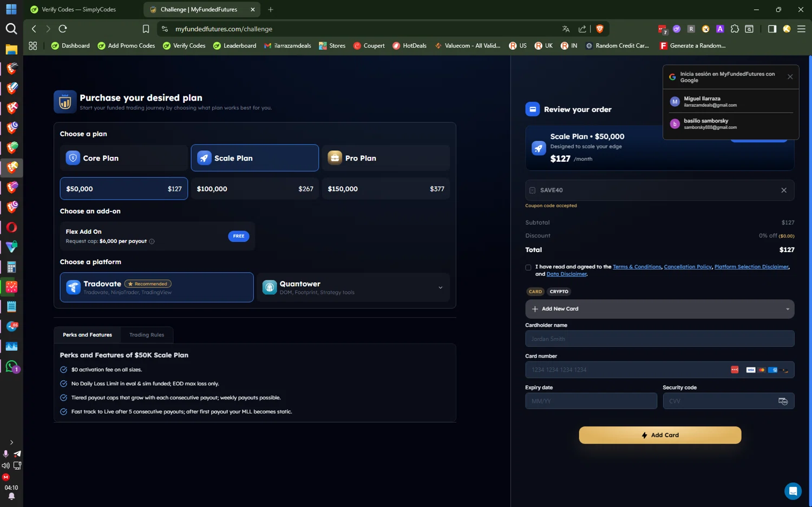Choose the $100,000 account size at $267
Image resolution: width=812 pixels, height=507 pixels.
[x=255, y=189]
